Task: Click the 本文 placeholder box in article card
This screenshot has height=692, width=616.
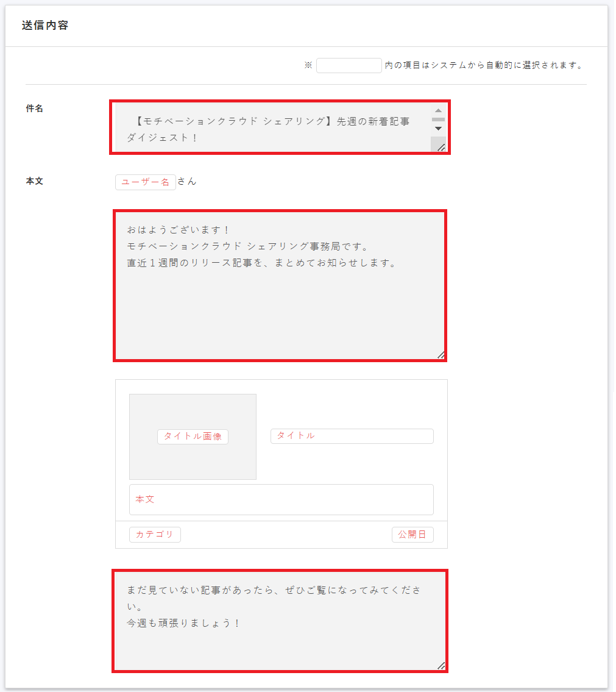Action: point(281,499)
